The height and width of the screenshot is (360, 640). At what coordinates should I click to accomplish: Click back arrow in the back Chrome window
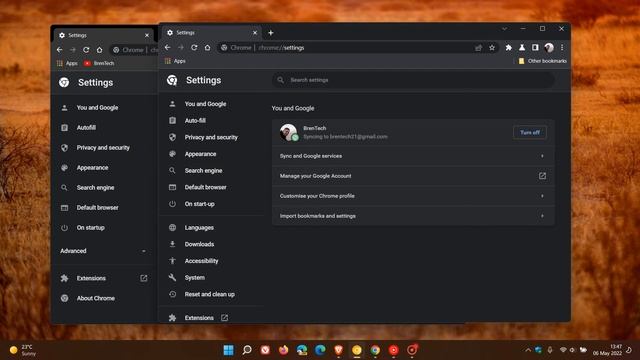(x=60, y=50)
